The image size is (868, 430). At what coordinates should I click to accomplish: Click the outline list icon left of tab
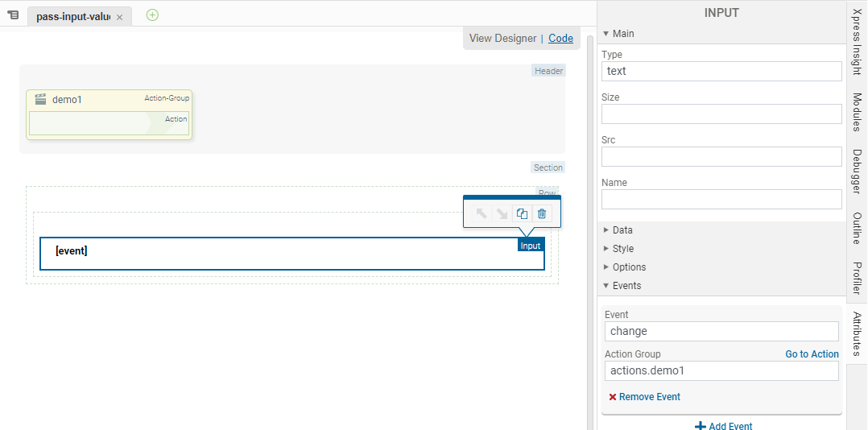point(13,15)
